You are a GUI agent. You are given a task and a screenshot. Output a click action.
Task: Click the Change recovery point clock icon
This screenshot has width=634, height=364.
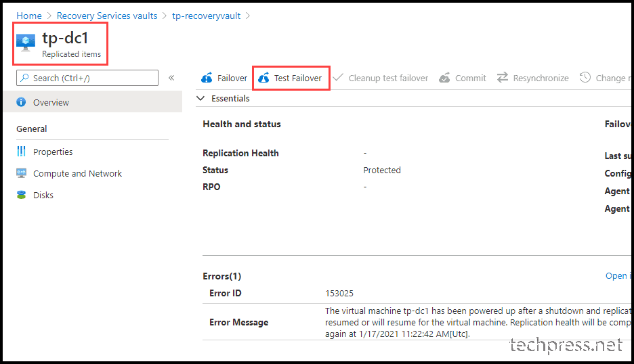(x=585, y=77)
